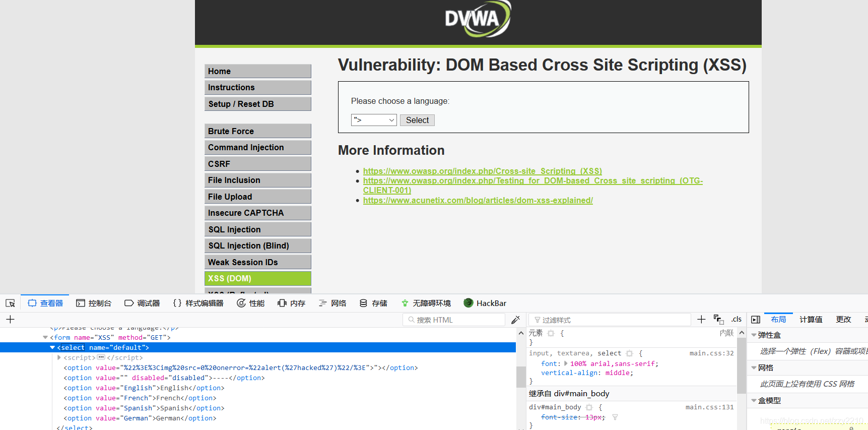Switch to the Console (控制台) tab
This screenshot has width=868, height=430.
click(94, 303)
